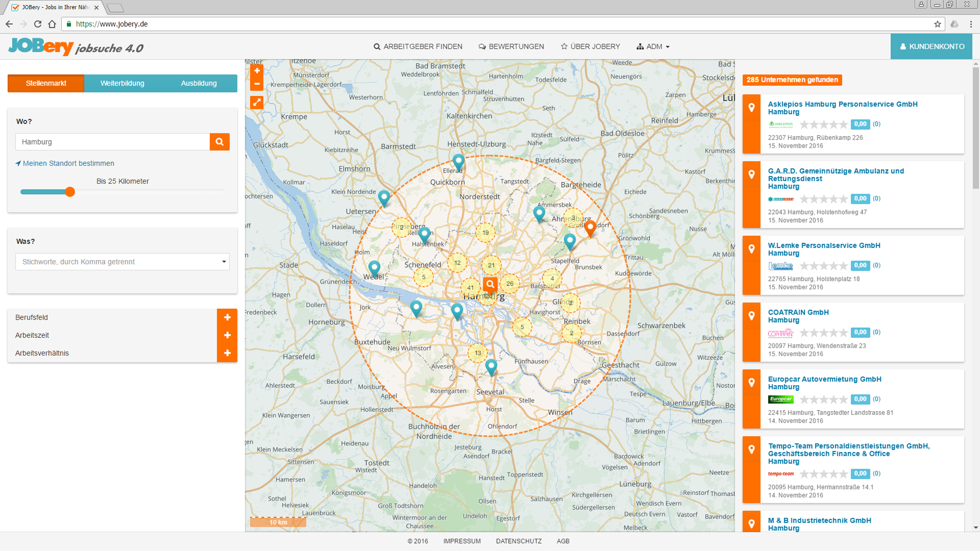Click location pin on COATRAIN GmbH card
Screen dimensions: 980x551
pyautogui.click(x=751, y=316)
